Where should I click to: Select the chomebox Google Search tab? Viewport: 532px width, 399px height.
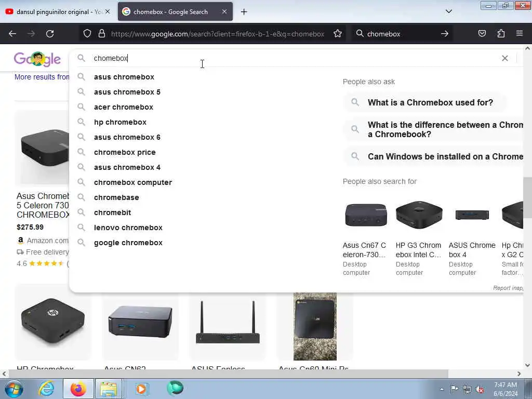175,11
